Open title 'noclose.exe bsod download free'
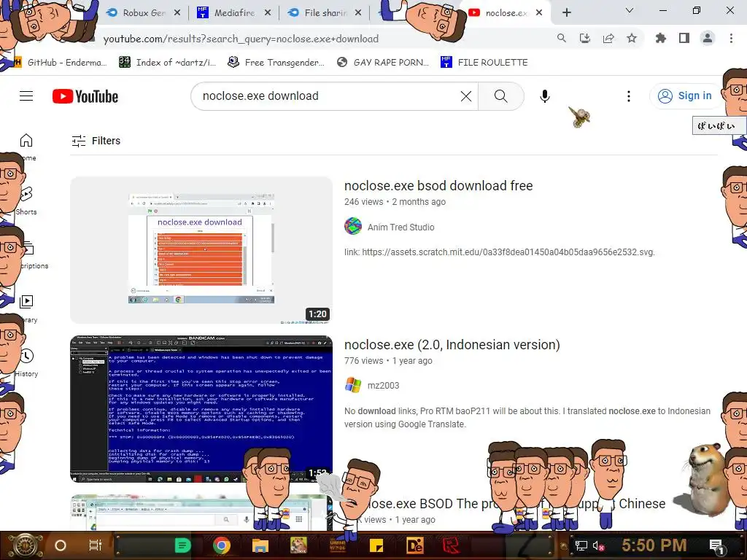Viewport: 747px width, 560px height. (438, 186)
